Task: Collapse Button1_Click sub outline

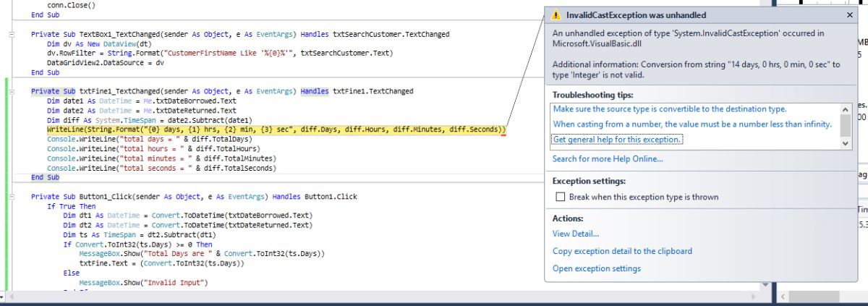Action: tap(10, 197)
